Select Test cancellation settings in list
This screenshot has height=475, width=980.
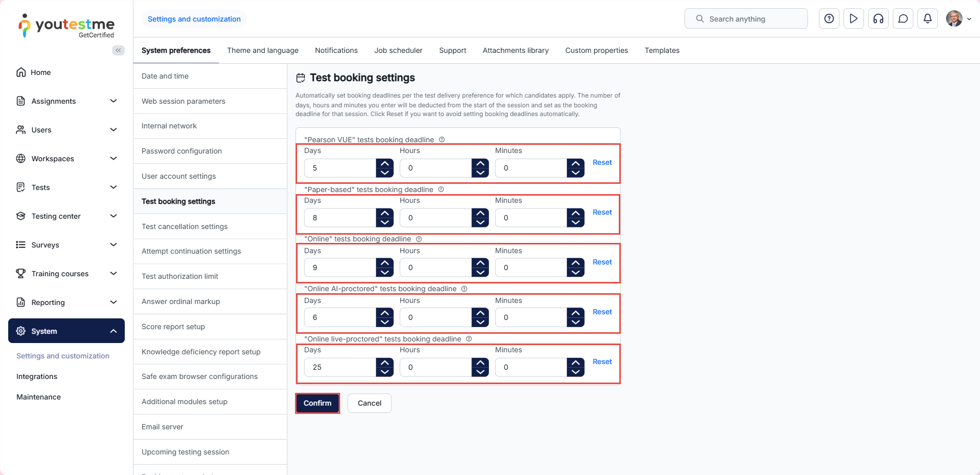[x=185, y=226]
